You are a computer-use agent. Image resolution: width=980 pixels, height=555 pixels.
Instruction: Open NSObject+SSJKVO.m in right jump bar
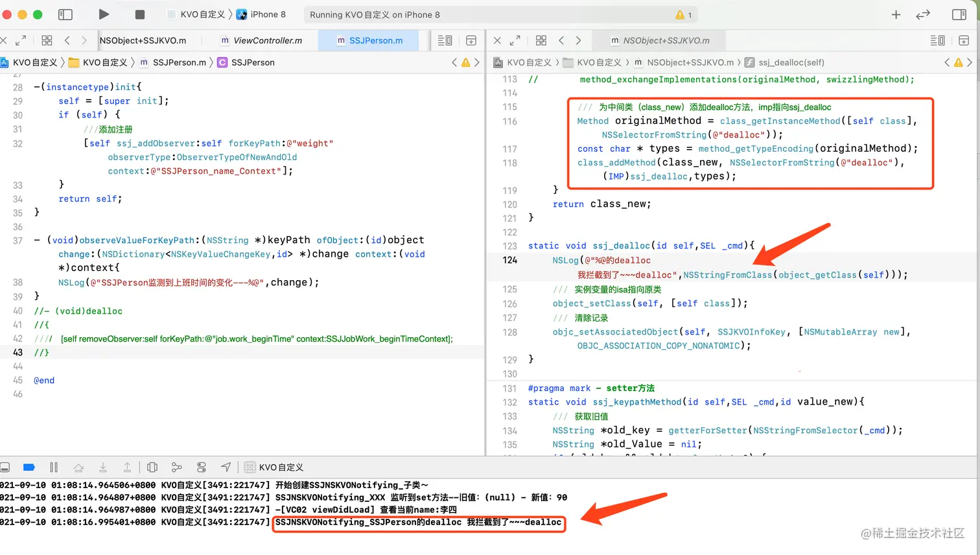coord(684,62)
